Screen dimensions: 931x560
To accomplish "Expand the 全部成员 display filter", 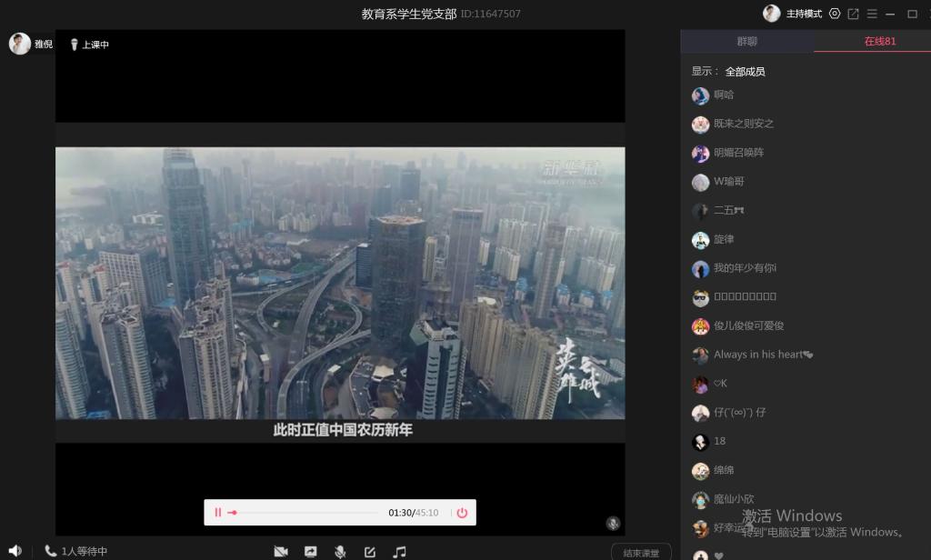I will pos(745,71).
